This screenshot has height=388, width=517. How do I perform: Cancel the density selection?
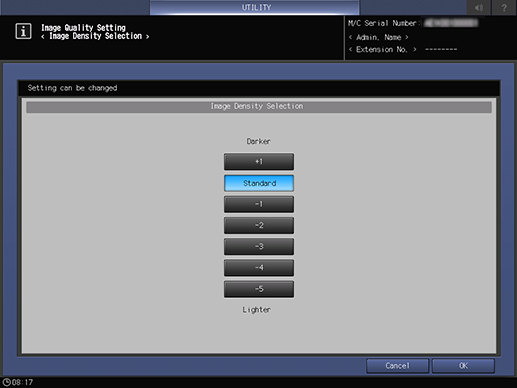pyautogui.click(x=397, y=366)
